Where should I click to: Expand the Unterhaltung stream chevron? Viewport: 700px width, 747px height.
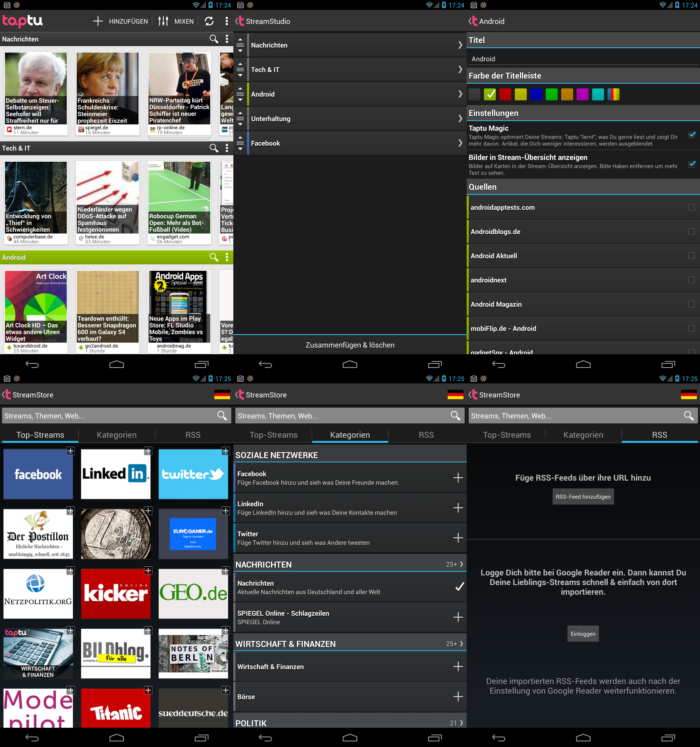[460, 119]
